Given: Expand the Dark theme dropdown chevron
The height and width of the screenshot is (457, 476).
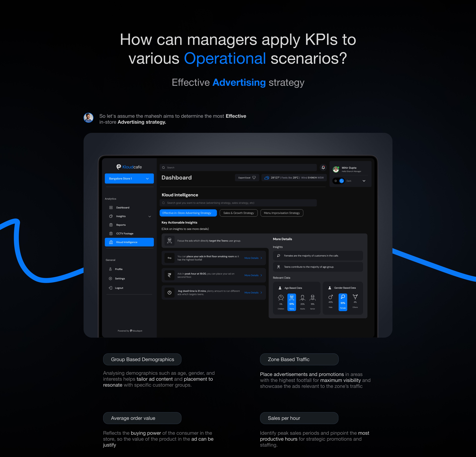Looking at the screenshot, I should tap(364, 181).
